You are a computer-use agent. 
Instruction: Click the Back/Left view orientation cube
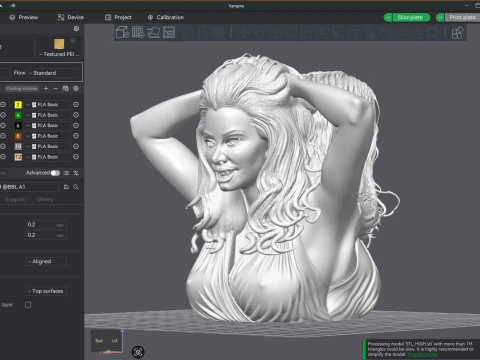107,341
